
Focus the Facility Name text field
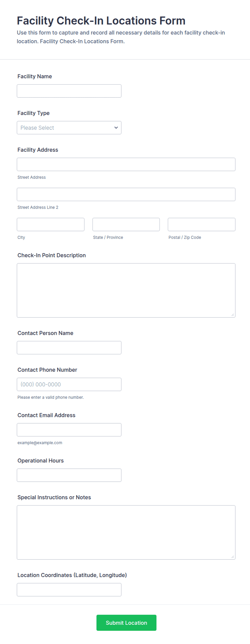(x=69, y=91)
